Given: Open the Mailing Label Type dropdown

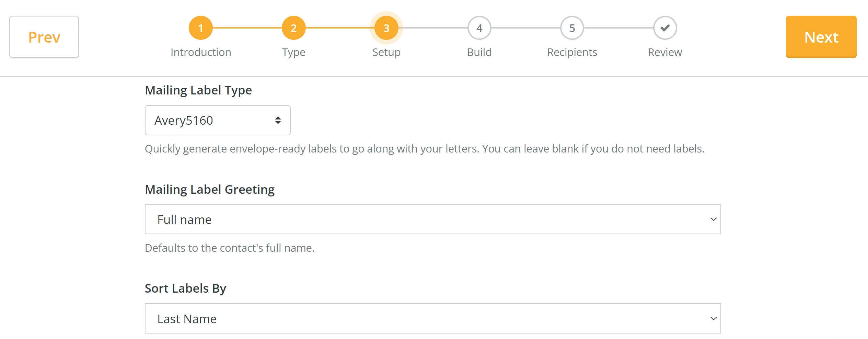Looking at the screenshot, I should (x=217, y=120).
